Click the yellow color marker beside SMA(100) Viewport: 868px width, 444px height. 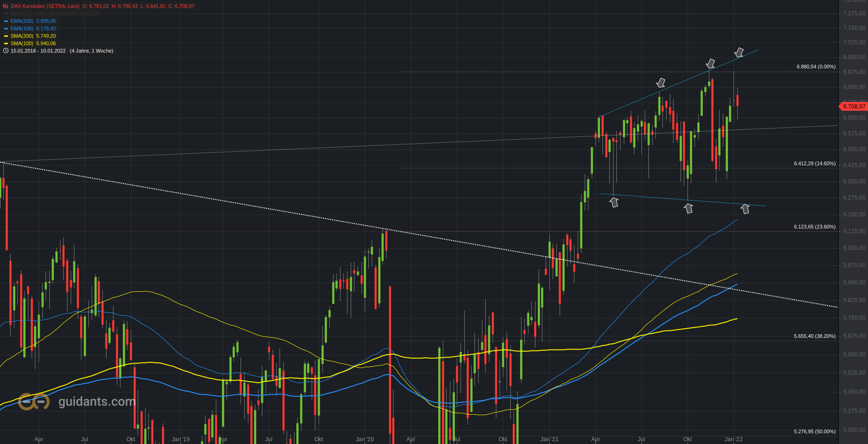[x=6, y=43]
